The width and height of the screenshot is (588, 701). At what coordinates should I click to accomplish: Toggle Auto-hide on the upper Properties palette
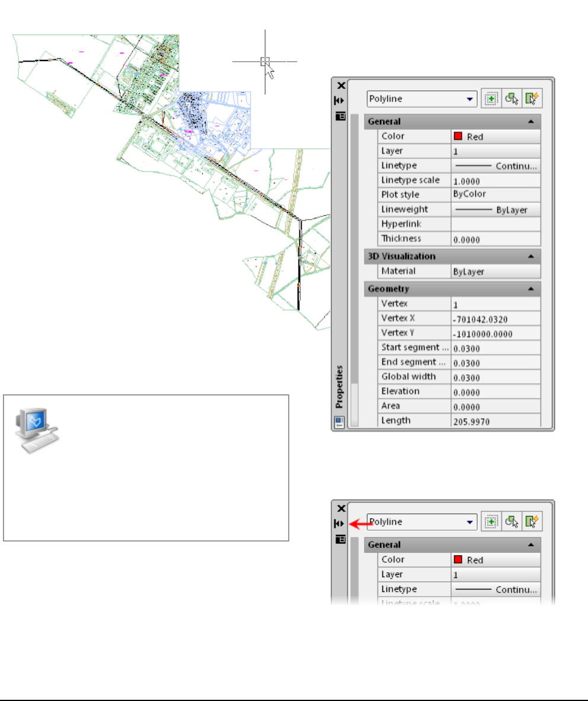(x=339, y=101)
